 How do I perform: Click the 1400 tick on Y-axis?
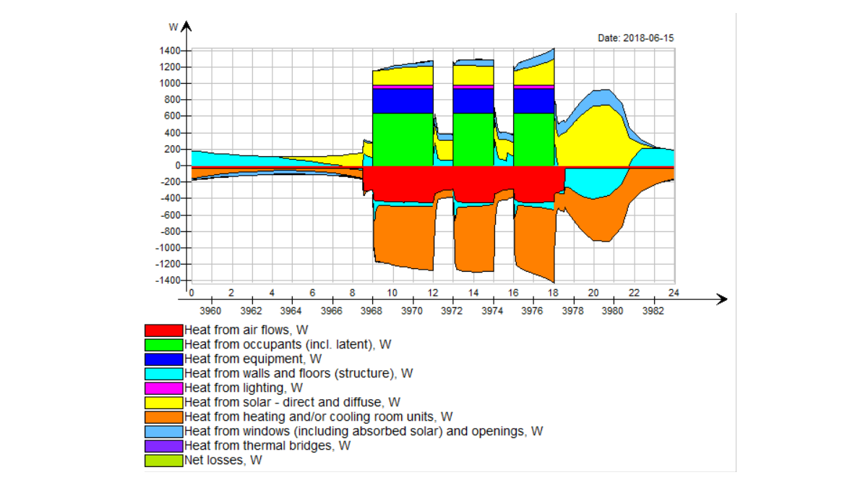click(x=170, y=51)
